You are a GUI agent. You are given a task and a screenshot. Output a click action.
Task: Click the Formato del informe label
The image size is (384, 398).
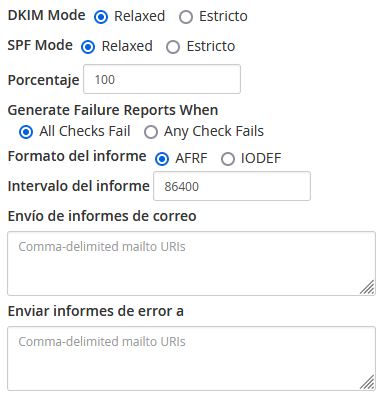77,156
